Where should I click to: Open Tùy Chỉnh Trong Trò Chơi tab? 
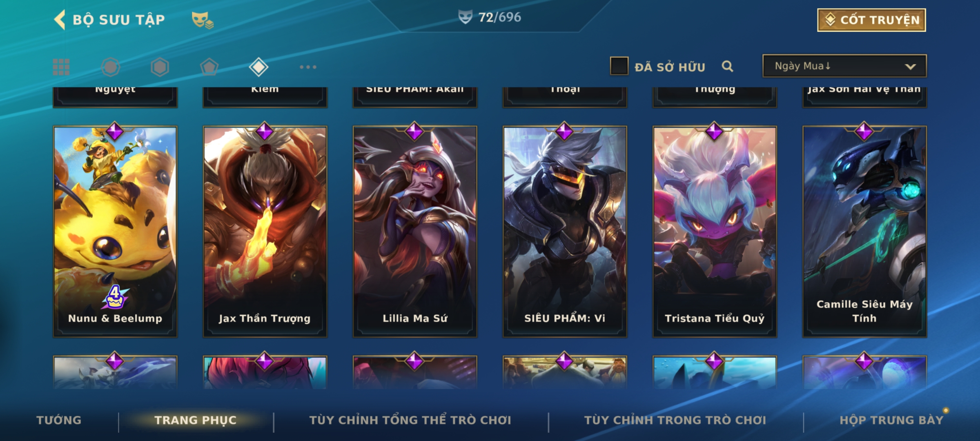pyautogui.click(x=675, y=420)
